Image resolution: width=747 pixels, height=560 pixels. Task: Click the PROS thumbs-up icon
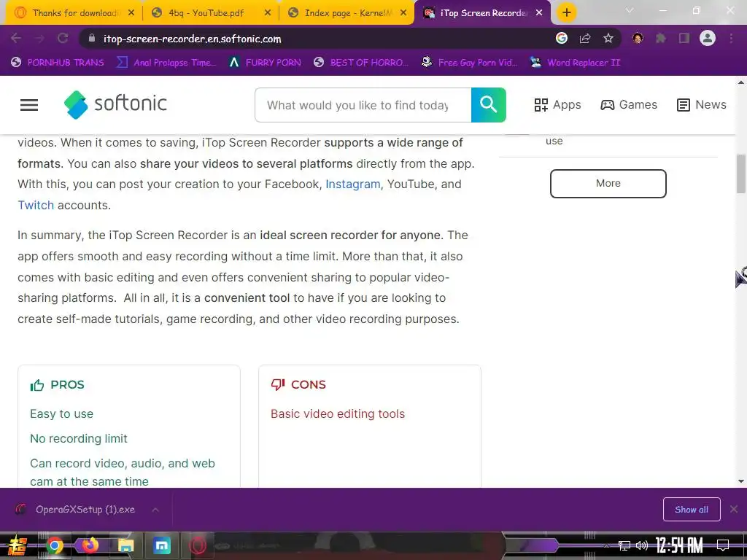pos(37,385)
